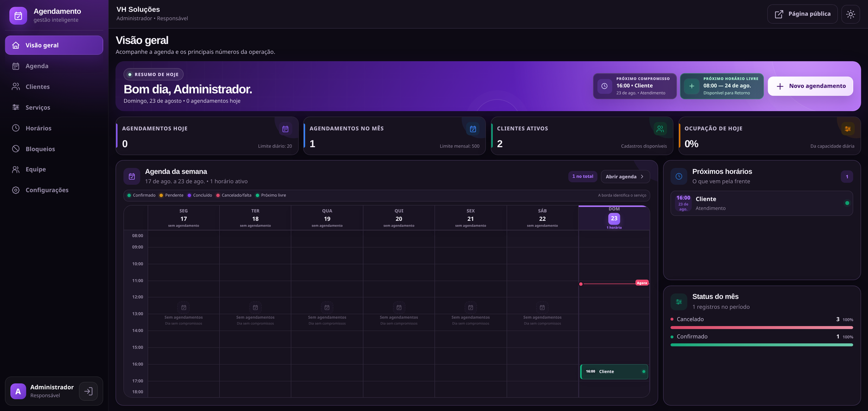Click the Ocupação de hoje sliders icon
Screen dimensions: 868x411
pyautogui.click(x=847, y=129)
